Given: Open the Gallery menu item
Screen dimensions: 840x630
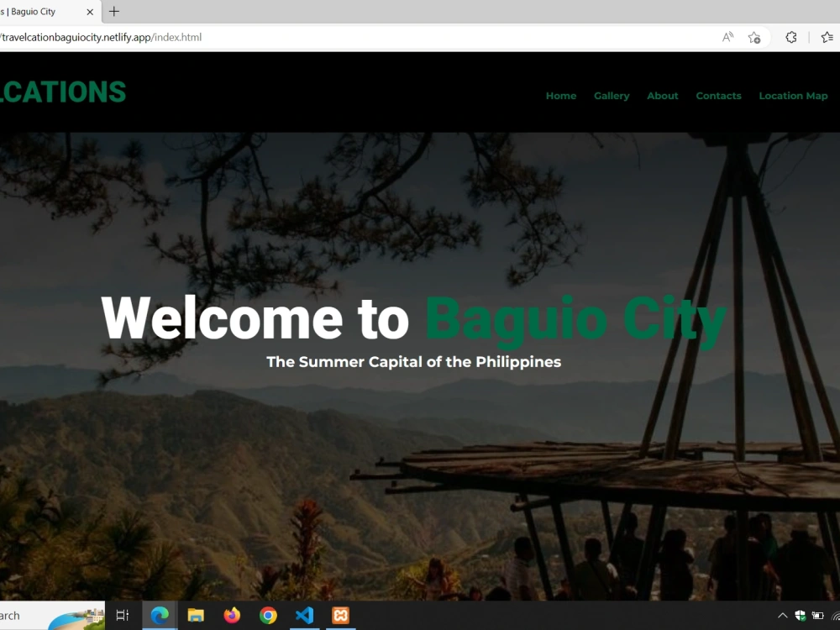Looking at the screenshot, I should [612, 96].
